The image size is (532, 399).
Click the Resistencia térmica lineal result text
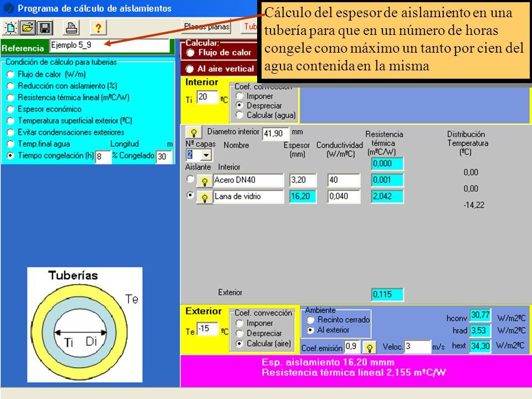(354, 373)
